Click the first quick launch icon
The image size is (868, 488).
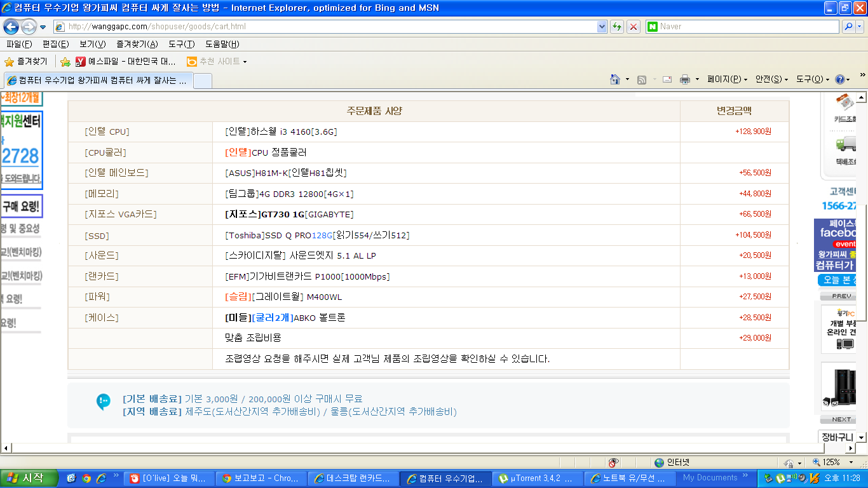point(71,478)
